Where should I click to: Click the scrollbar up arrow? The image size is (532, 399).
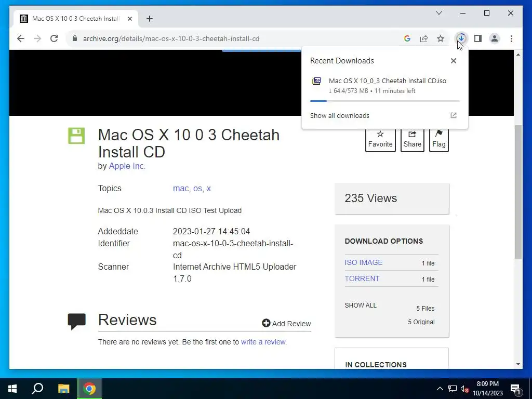(x=518, y=55)
